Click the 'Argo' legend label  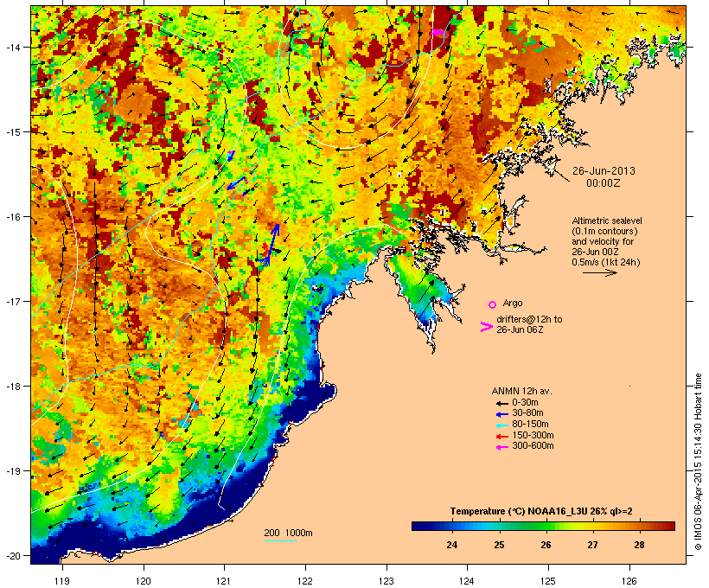(x=513, y=303)
